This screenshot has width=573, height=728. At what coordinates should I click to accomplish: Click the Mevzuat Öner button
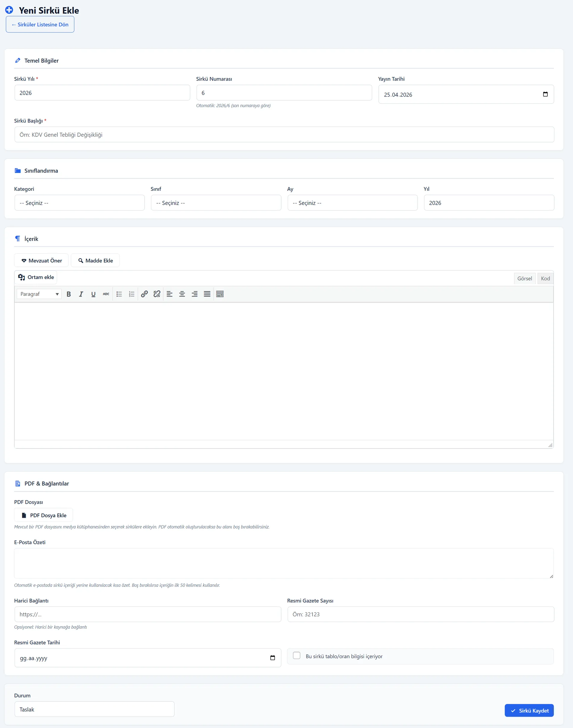pos(41,260)
